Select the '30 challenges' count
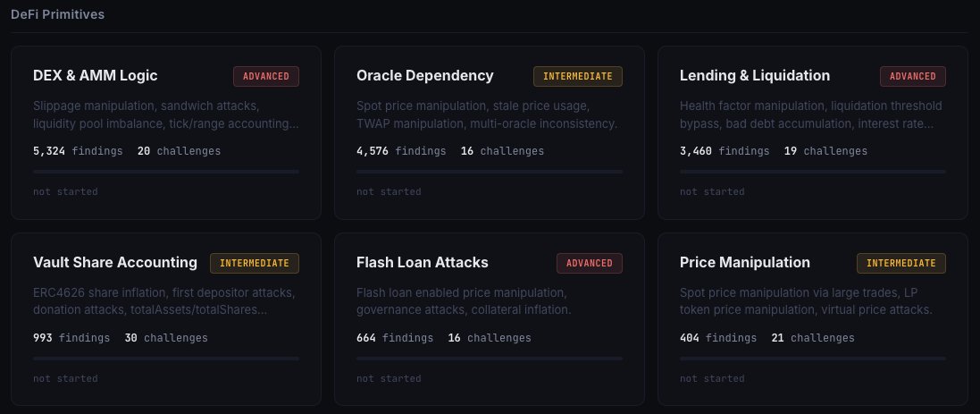Viewport: 980px width, 414px height. 166,338
